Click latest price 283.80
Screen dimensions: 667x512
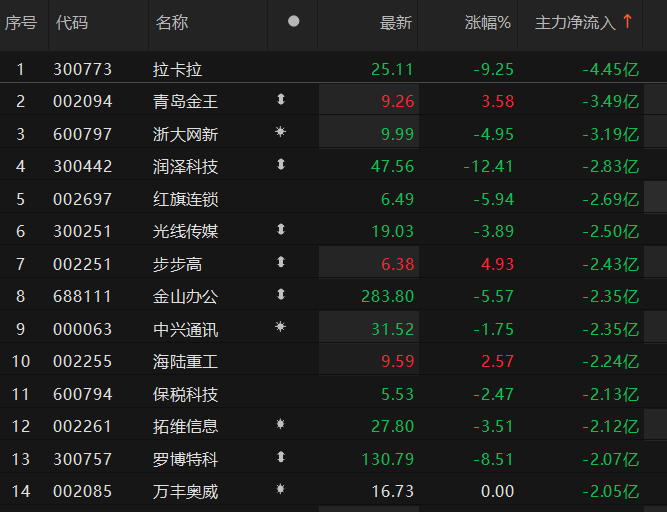coord(388,297)
